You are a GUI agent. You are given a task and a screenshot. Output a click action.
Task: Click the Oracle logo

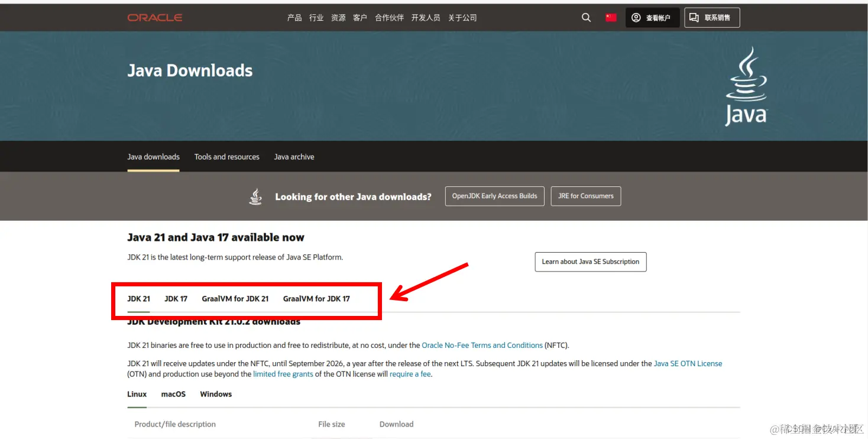pos(155,18)
